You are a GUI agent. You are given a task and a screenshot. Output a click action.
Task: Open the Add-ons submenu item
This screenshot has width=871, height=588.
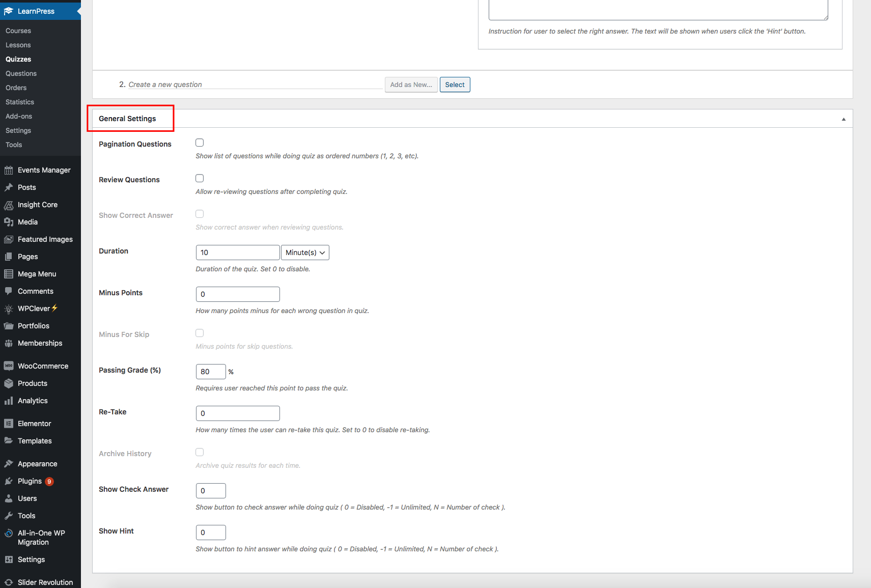point(19,116)
